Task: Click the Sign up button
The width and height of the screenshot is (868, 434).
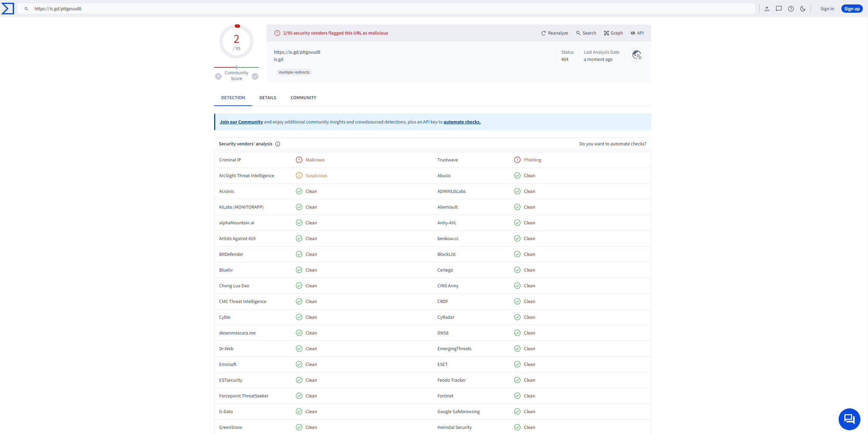Action: [852, 9]
